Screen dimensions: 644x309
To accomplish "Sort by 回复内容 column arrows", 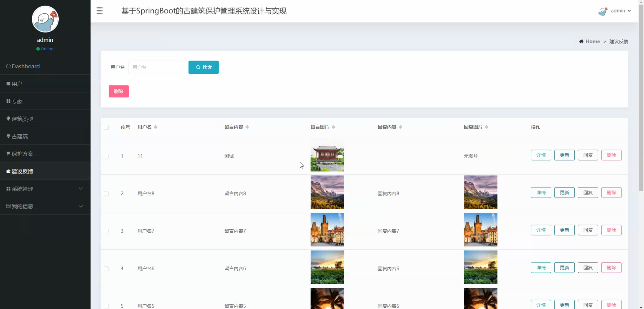I will [x=400, y=127].
